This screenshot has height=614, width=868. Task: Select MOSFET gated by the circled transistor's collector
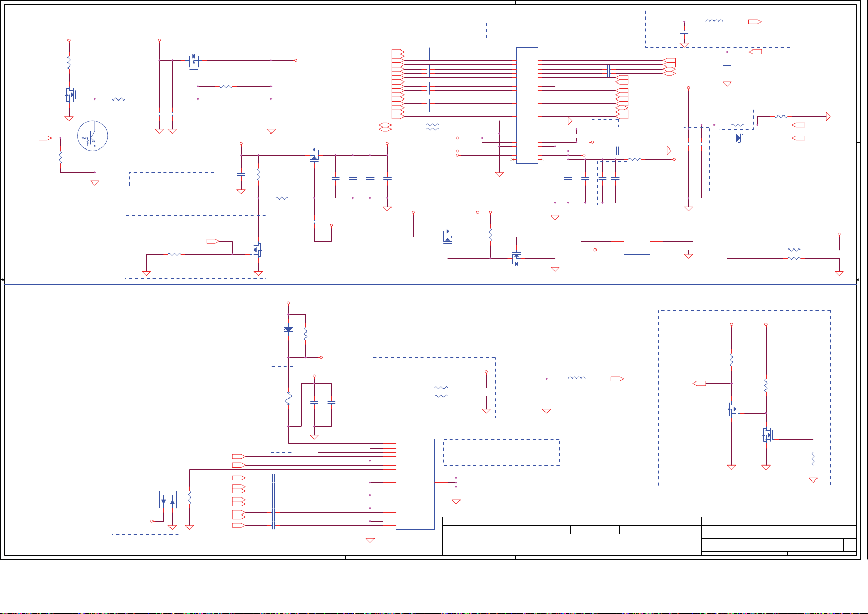click(x=70, y=94)
